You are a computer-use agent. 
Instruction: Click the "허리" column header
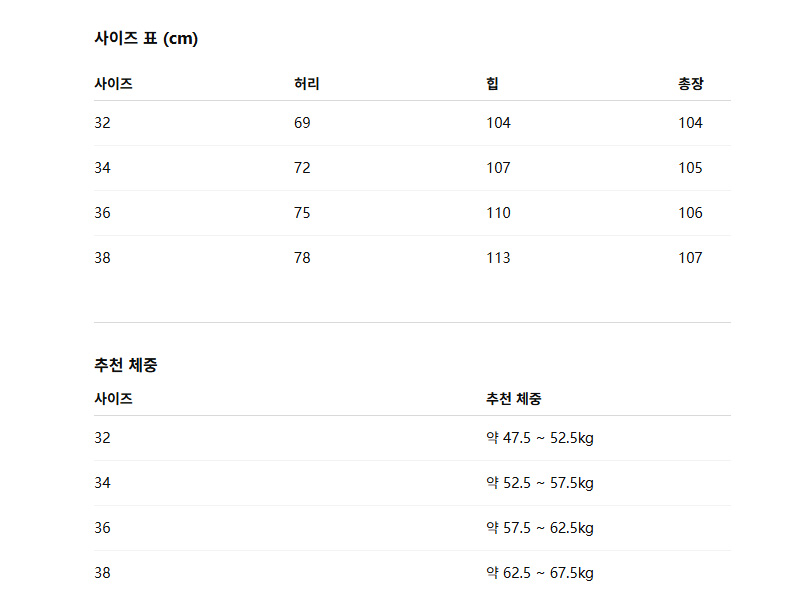307,84
